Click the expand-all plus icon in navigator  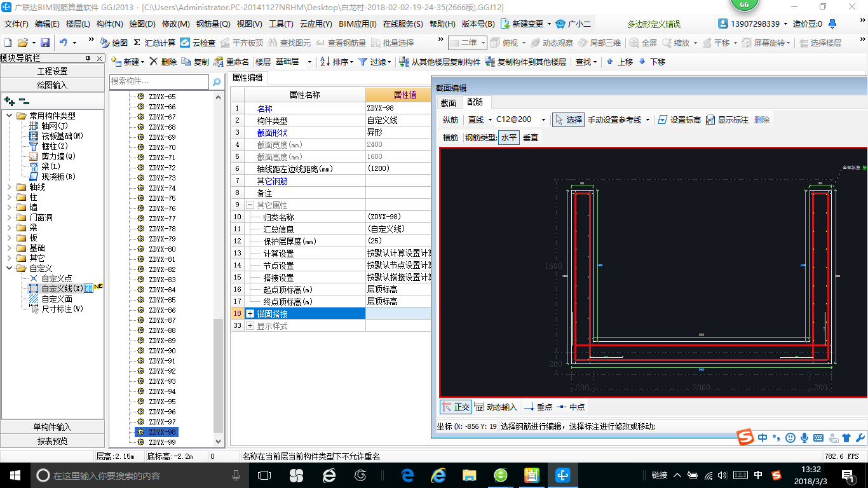(x=9, y=100)
